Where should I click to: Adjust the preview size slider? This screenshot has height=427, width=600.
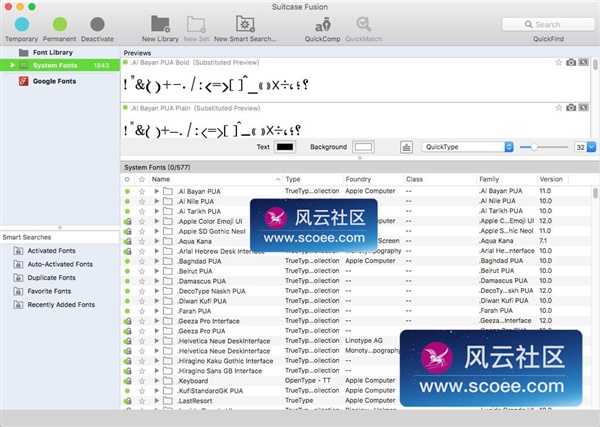[x=534, y=147]
